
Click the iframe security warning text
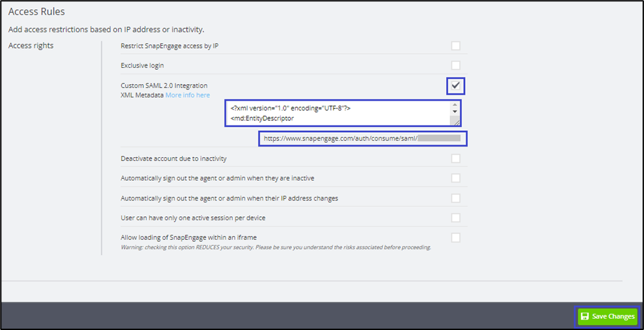(x=276, y=248)
